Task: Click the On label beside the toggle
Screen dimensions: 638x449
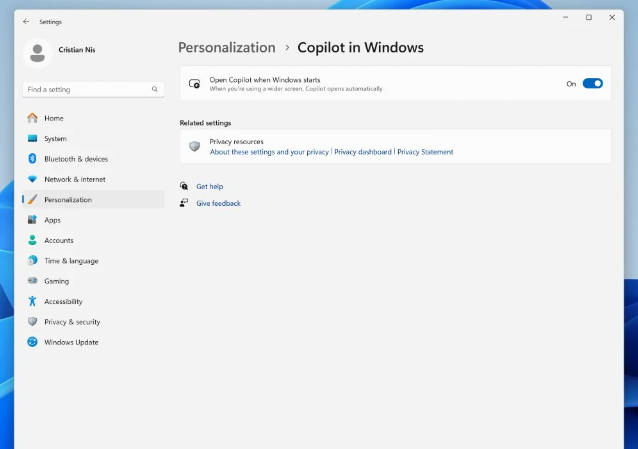Action: (x=571, y=84)
